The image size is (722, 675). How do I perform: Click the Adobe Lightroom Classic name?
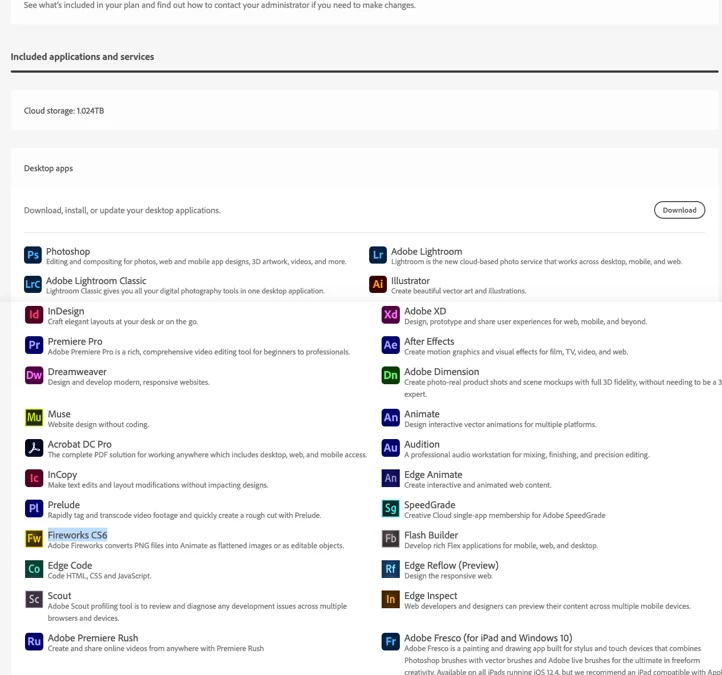pyautogui.click(x=96, y=280)
